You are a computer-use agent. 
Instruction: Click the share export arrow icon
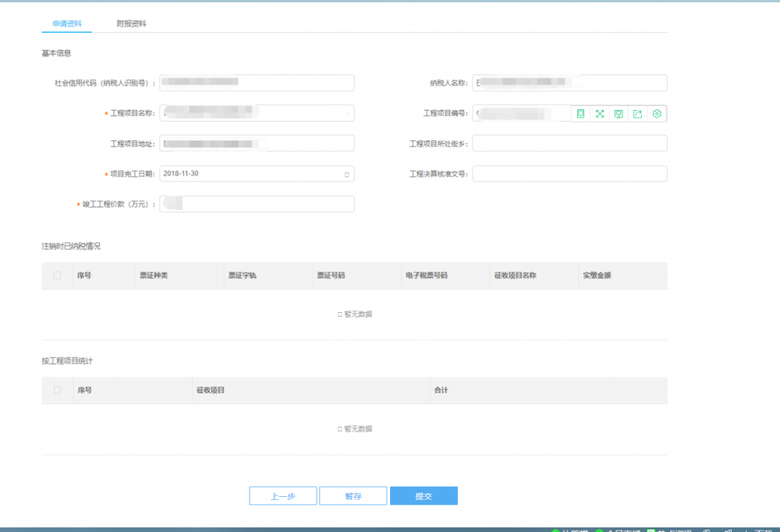[637, 114]
